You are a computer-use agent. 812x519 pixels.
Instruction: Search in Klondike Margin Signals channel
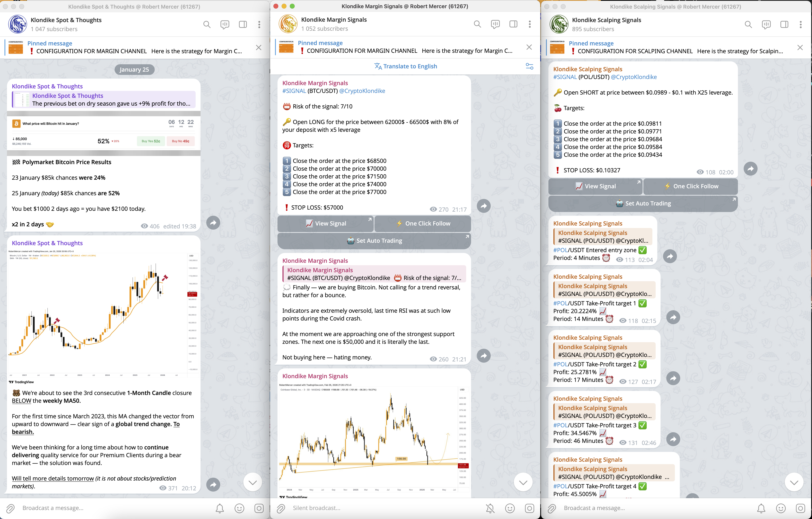477,24
